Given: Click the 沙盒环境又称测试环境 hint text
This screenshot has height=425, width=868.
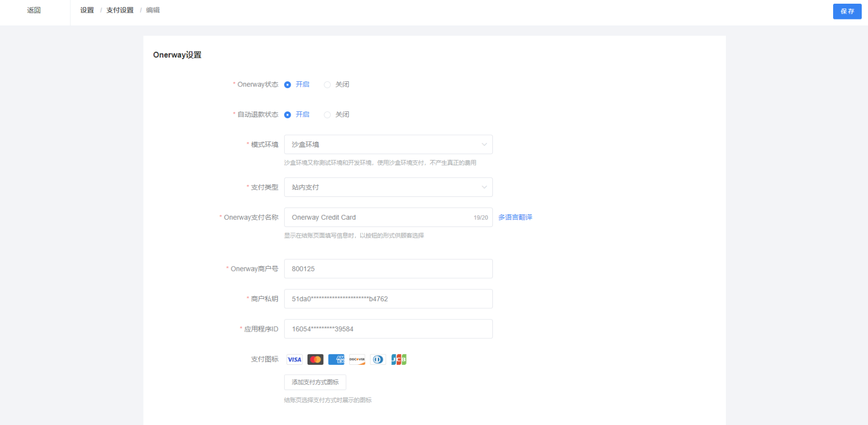Looking at the screenshot, I should (x=380, y=163).
